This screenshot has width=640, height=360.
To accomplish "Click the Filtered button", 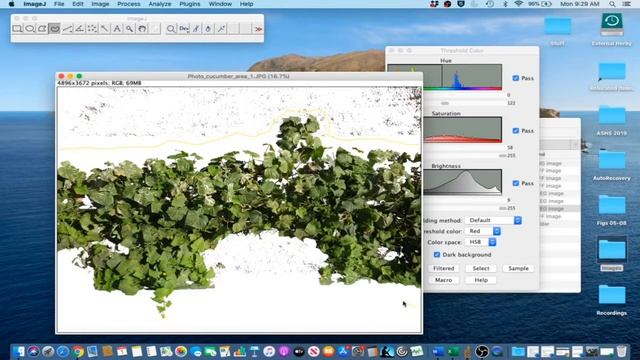I will click(x=444, y=269).
